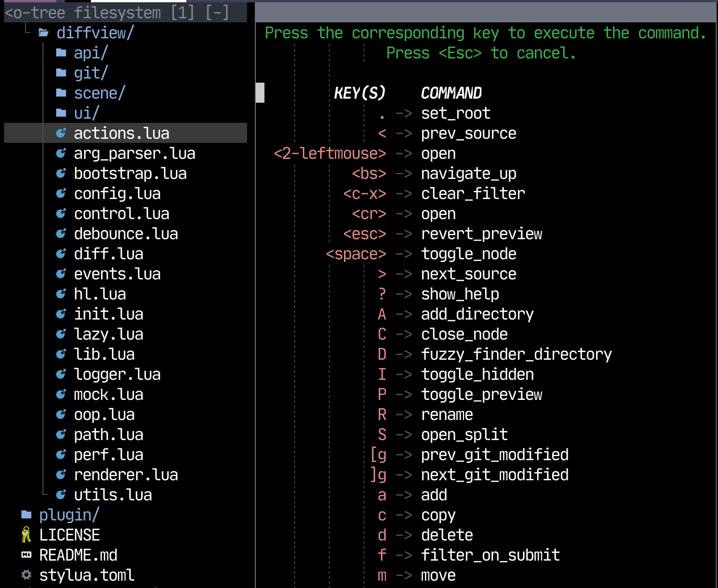Image resolution: width=718 pixels, height=588 pixels.
Task: Click the Lua icon beside mock.lua
Action: (x=61, y=394)
